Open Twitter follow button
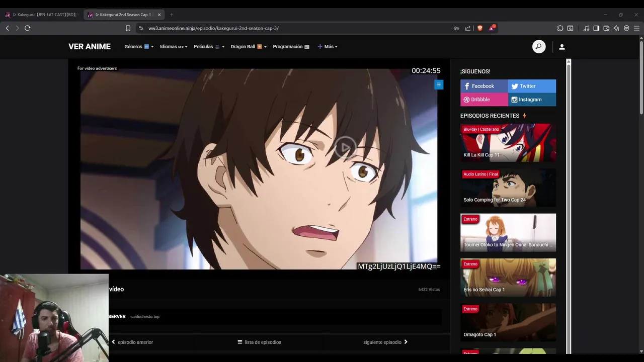 point(532,86)
